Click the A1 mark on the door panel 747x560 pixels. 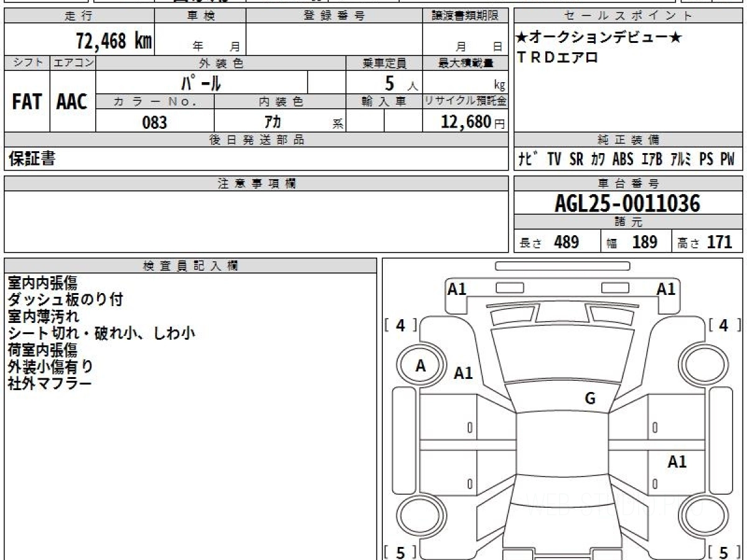tap(677, 462)
